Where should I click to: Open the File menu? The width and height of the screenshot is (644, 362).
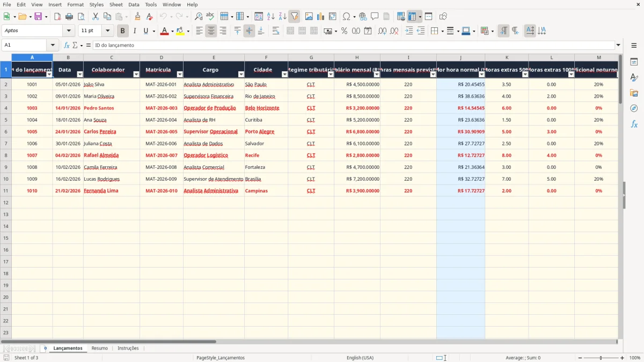[7, 4]
